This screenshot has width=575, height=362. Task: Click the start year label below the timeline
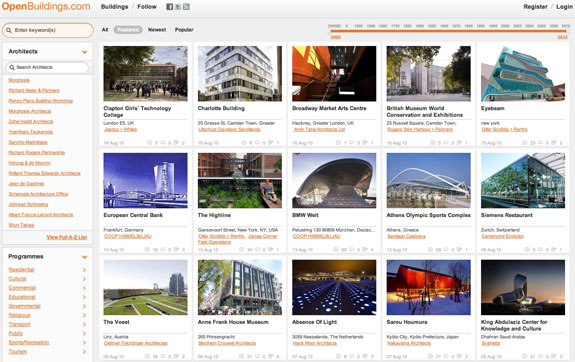(336, 37)
